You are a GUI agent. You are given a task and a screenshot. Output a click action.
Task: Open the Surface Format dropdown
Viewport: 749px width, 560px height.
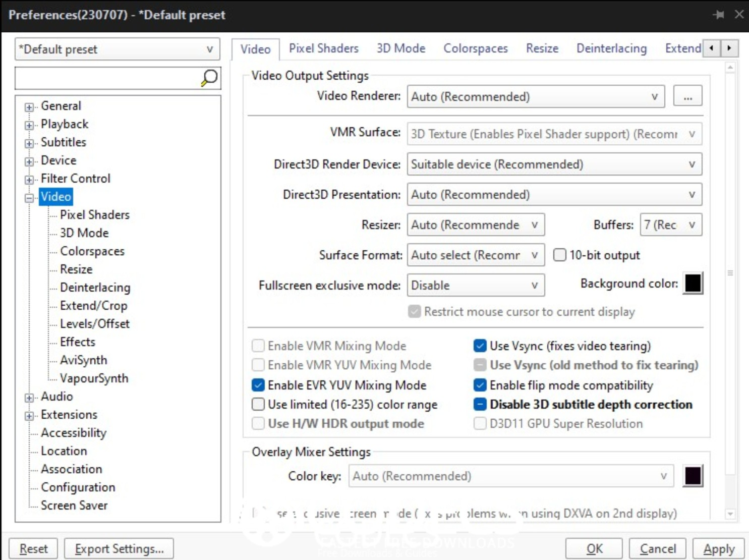pyautogui.click(x=476, y=255)
